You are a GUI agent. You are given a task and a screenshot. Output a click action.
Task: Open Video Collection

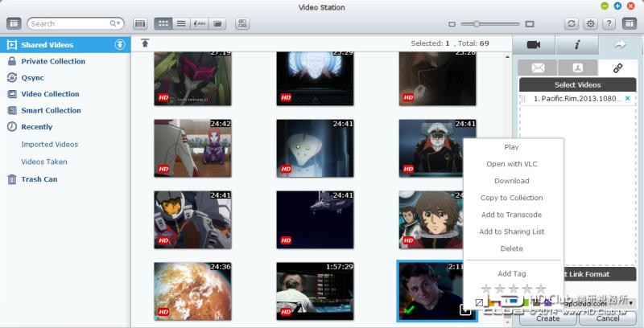[50, 94]
